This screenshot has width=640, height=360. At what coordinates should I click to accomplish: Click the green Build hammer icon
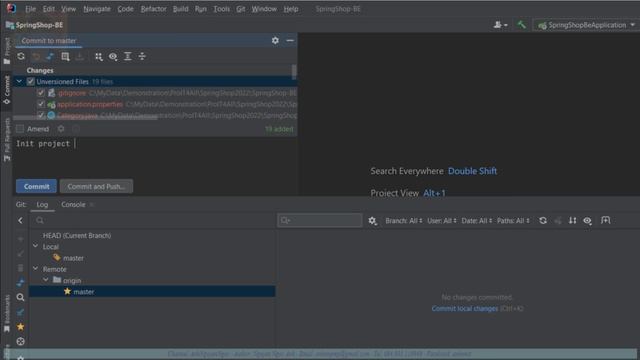point(521,25)
